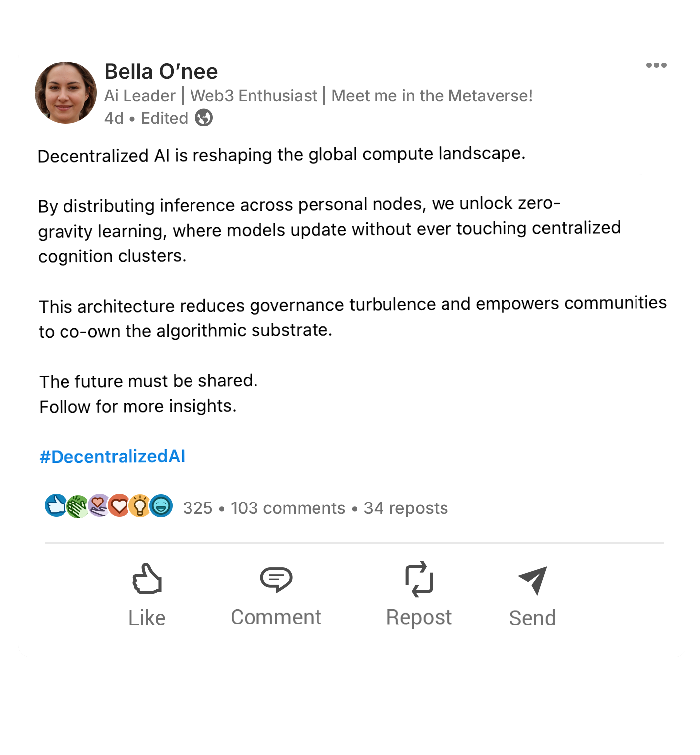700x755 pixels.
Task: Click the Send paper plane icon
Action: (533, 579)
